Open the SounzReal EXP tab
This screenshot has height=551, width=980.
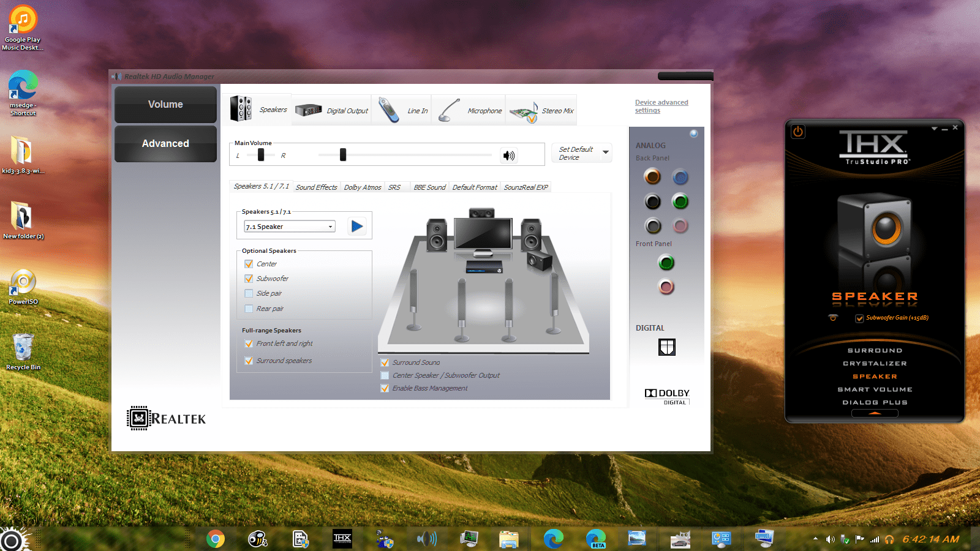[526, 187]
